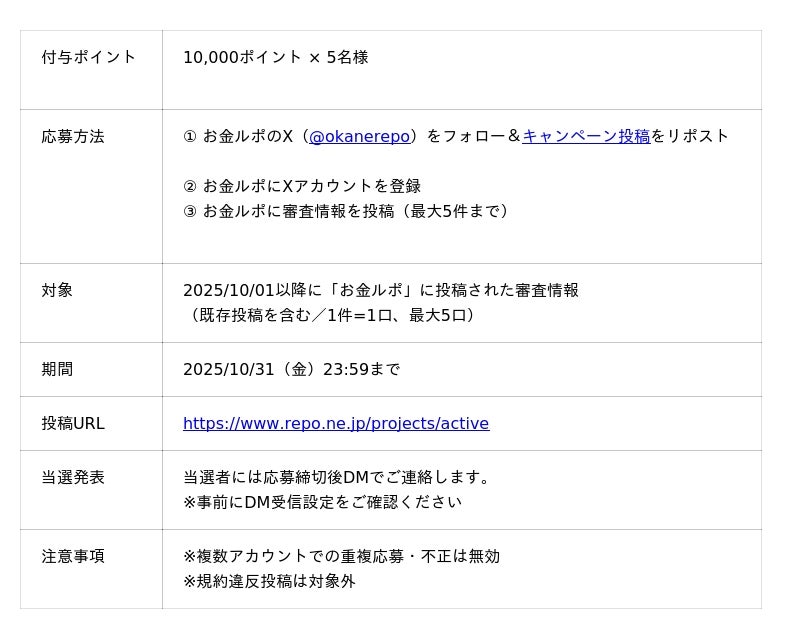The image size is (800, 639).
Task: Select the 注意事項 row label
Action: (x=73, y=556)
